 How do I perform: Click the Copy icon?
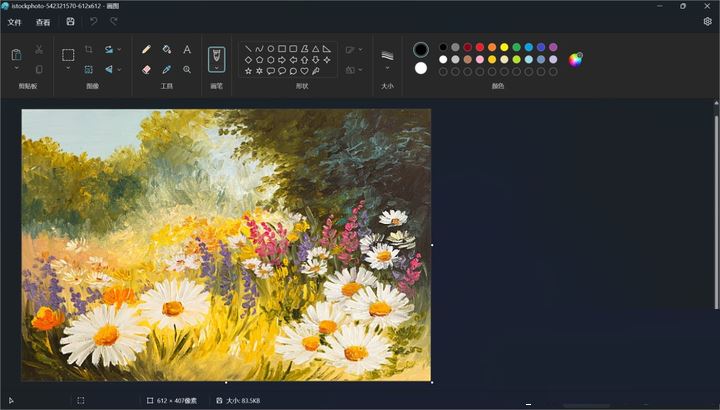click(39, 69)
